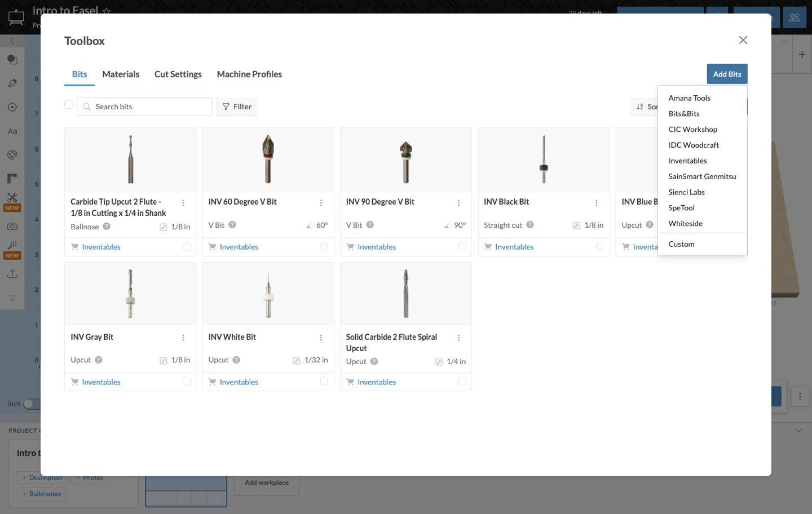Switch to the Cut Settings tab
Image resolution: width=812 pixels, height=514 pixels.
pos(178,74)
